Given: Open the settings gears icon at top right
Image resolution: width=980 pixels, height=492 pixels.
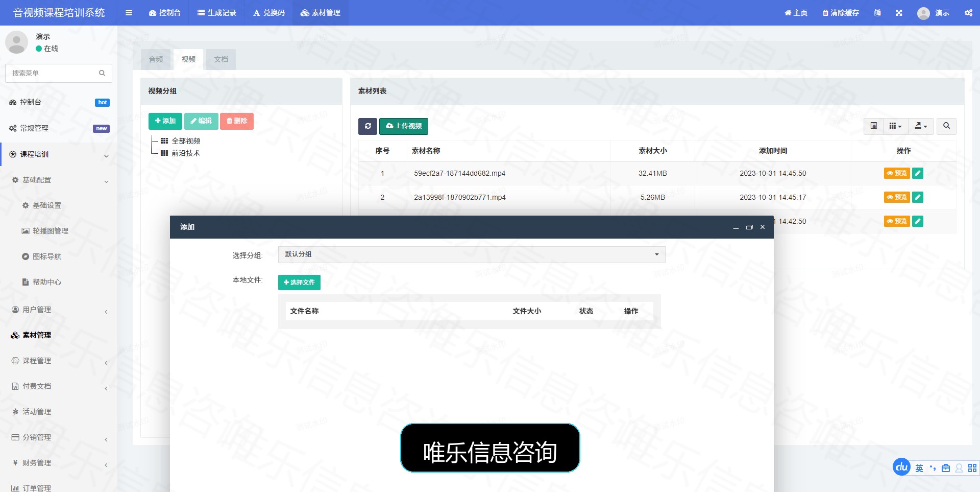Looking at the screenshot, I should [968, 13].
